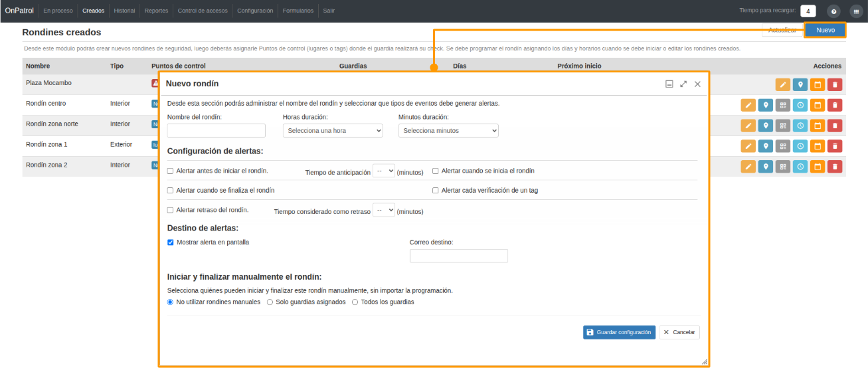Click the Tiempo para recargar counter box

[808, 11]
